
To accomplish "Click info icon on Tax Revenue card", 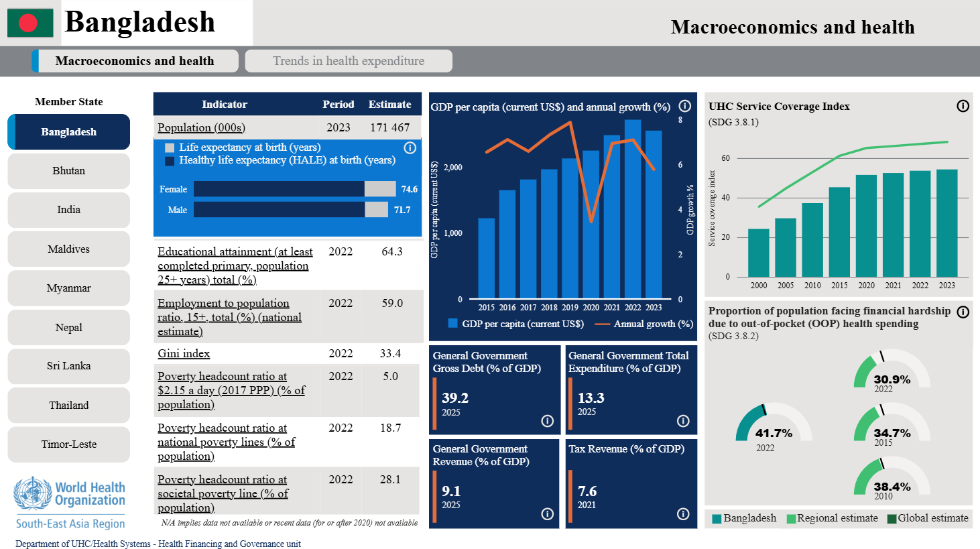I will tap(683, 514).
